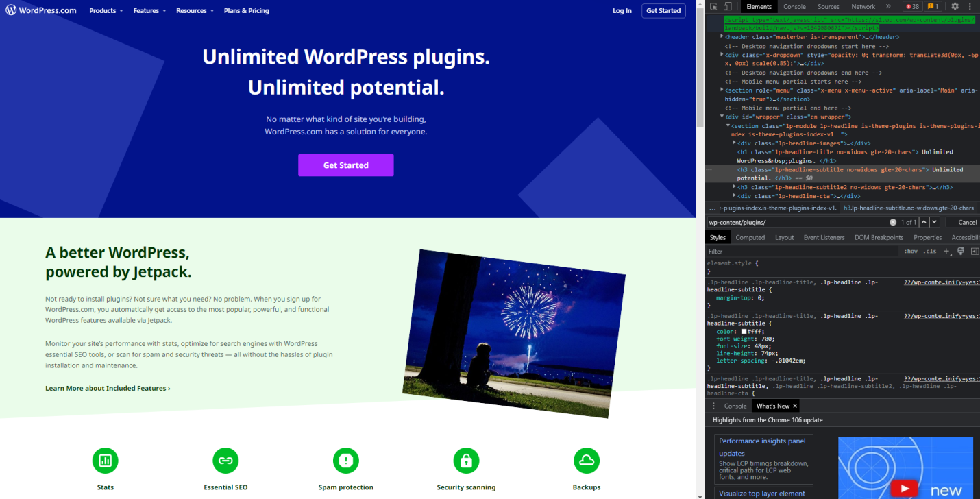Switch to the DevTools Console tab at top
The width and height of the screenshot is (980, 499).
point(795,6)
